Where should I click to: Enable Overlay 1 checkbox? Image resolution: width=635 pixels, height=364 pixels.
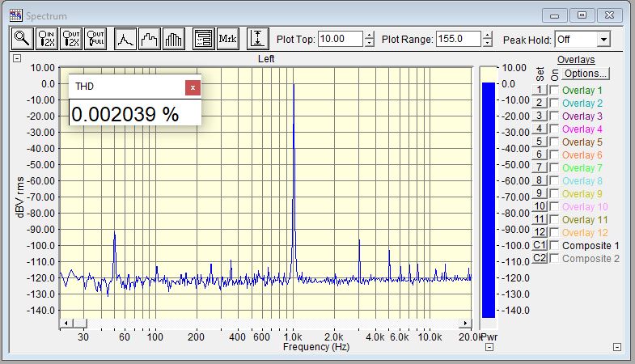(x=554, y=90)
